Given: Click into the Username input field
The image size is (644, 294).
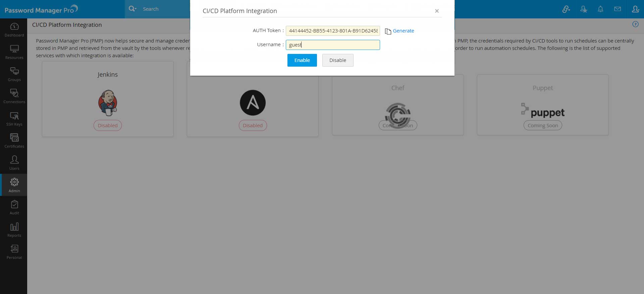Looking at the screenshot, I should pyautogui.click(x=333, y=45).
